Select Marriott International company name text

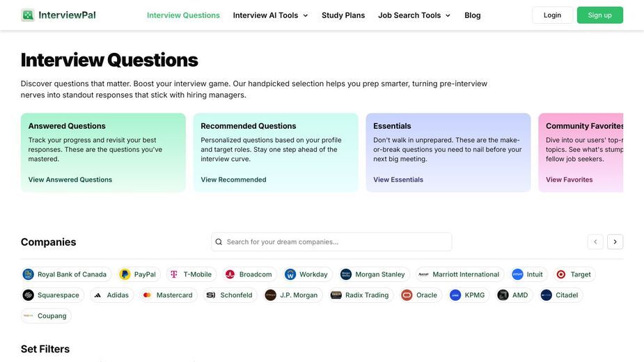click(466, 274)
